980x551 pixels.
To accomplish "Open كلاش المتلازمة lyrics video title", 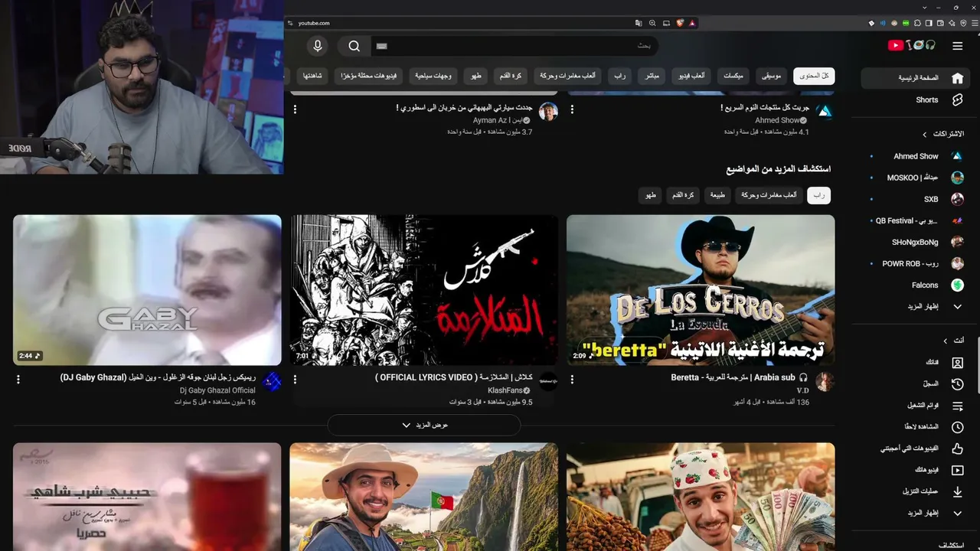I will coord(454,377).
